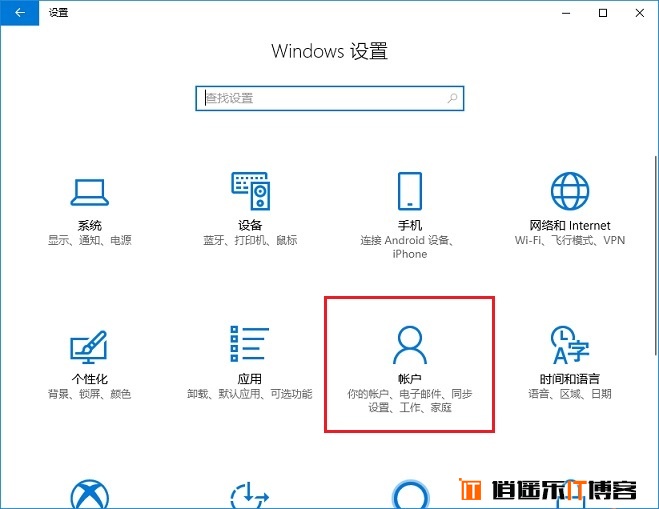Open the 设备 keyboard and speaker icon

click(250, 191)
